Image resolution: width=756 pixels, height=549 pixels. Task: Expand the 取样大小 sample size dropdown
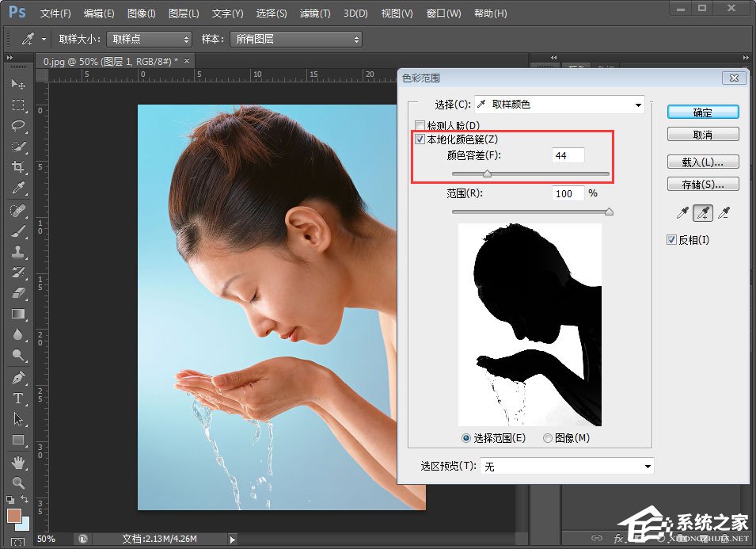tap(149, 38)
